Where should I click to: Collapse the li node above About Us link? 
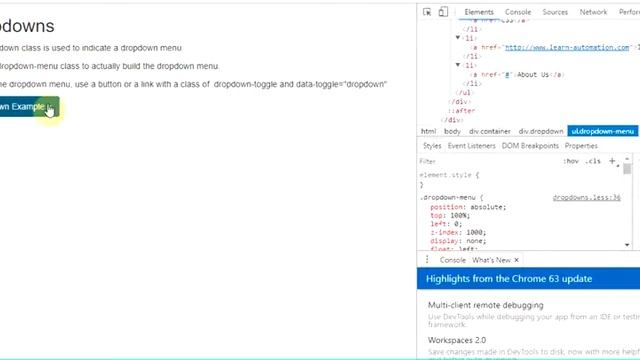(x=458, y=64)
